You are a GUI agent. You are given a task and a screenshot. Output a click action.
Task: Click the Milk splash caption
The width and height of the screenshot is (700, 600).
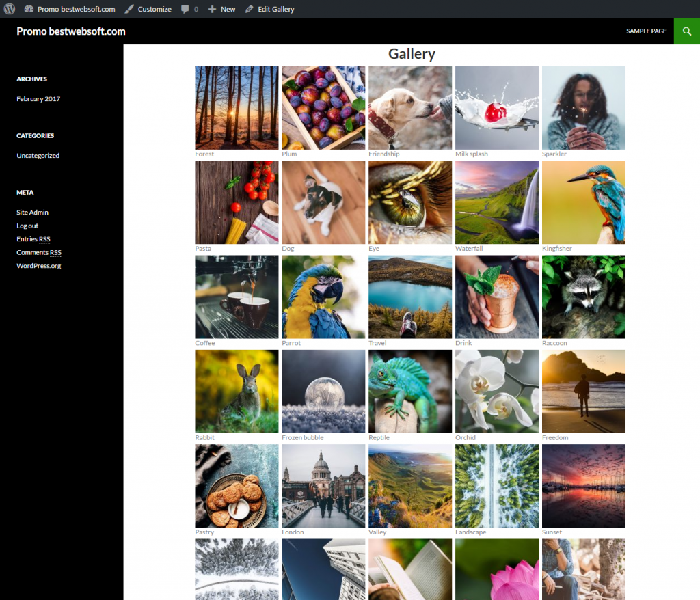(472, 154)
